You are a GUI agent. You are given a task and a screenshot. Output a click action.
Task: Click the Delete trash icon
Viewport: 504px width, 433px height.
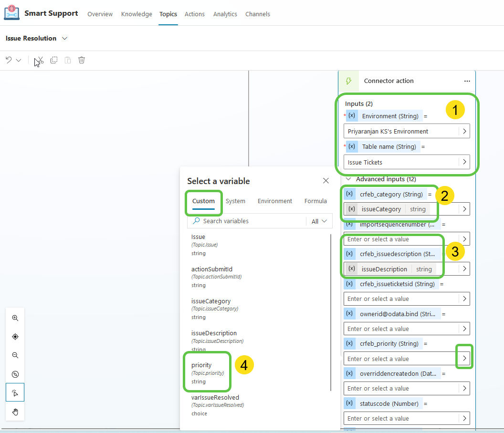[x=82, y=60]
